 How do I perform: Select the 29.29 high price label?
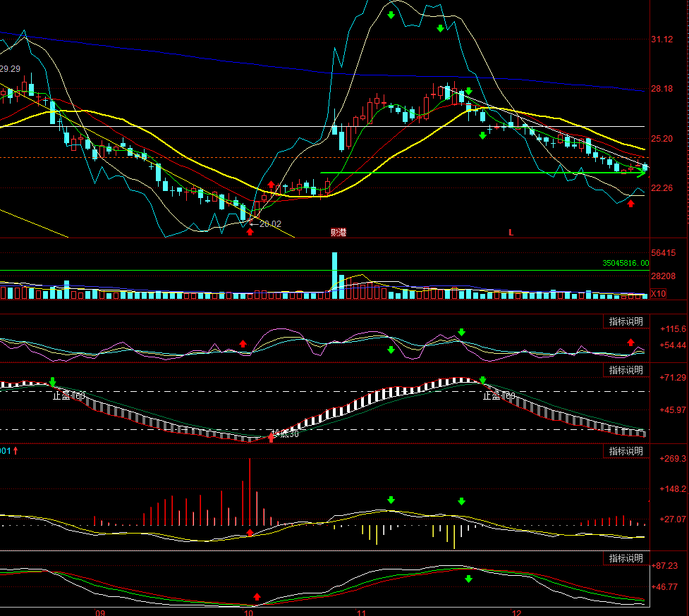pyautogui.click(x=10, y=69)
